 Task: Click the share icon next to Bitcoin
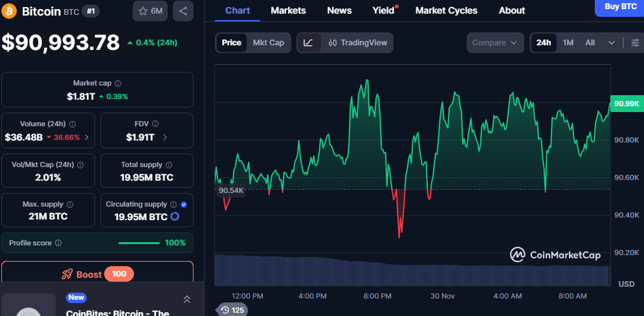pos(183,11)
